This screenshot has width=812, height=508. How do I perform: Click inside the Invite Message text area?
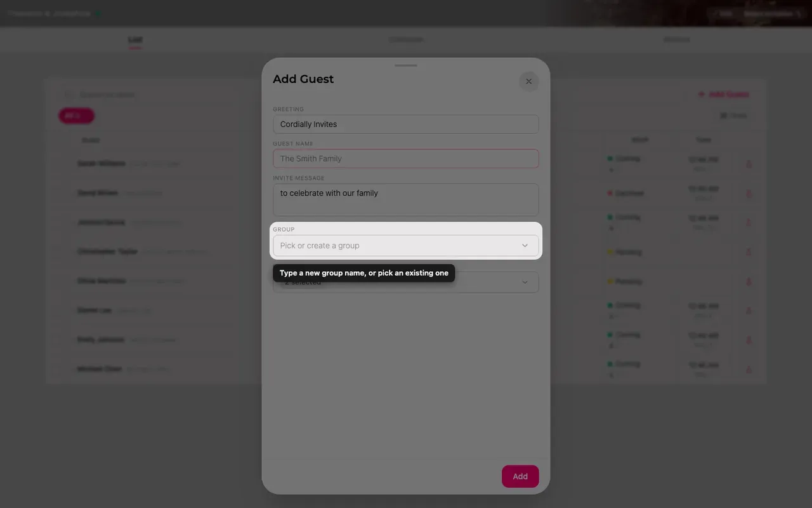pyautogui.click(x=406, y=199)
